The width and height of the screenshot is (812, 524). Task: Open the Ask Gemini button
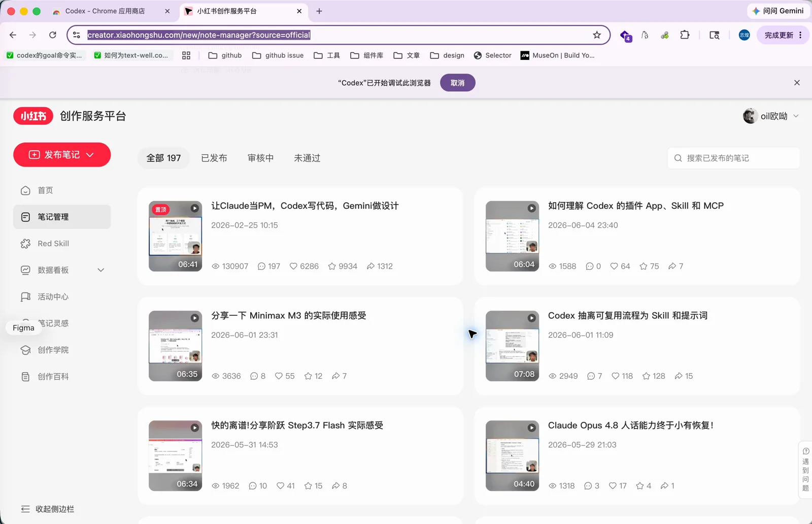[x=779, y=11]
